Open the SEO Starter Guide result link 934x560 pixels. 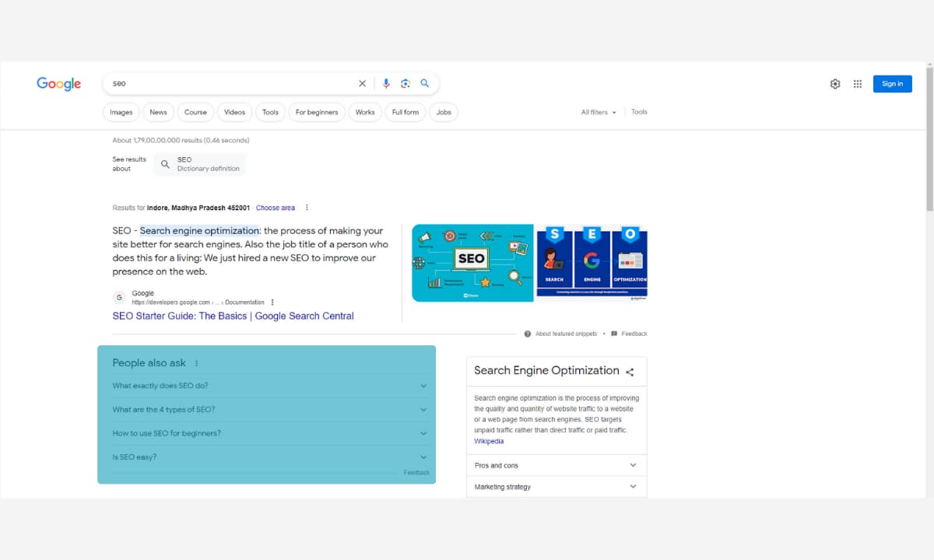233,316
